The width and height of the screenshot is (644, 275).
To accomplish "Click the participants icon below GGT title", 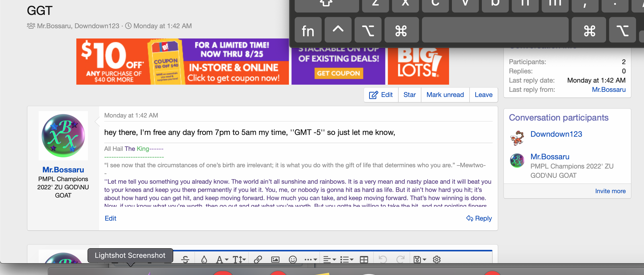I will [31, 26].
